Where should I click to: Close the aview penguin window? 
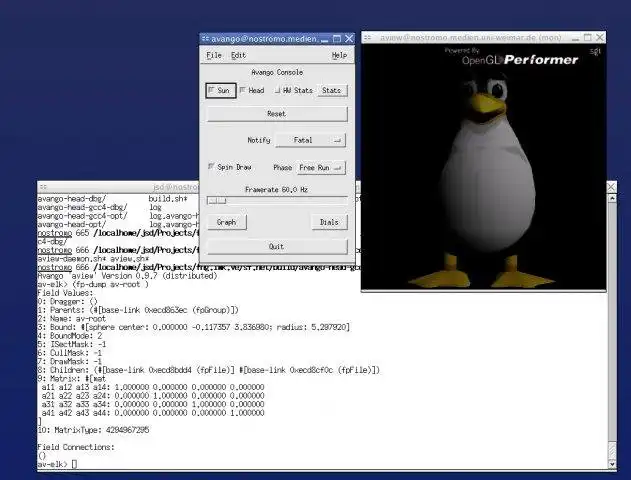coord(600,37)
